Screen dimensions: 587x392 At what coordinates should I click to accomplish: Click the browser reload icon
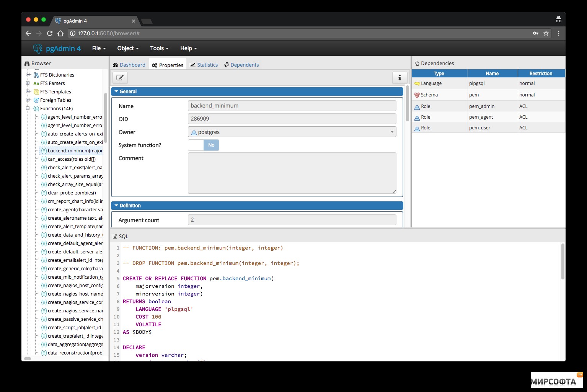coord(50,33)
